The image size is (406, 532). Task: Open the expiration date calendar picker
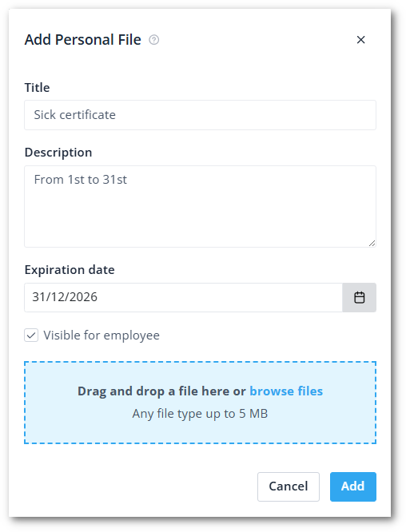359,297
